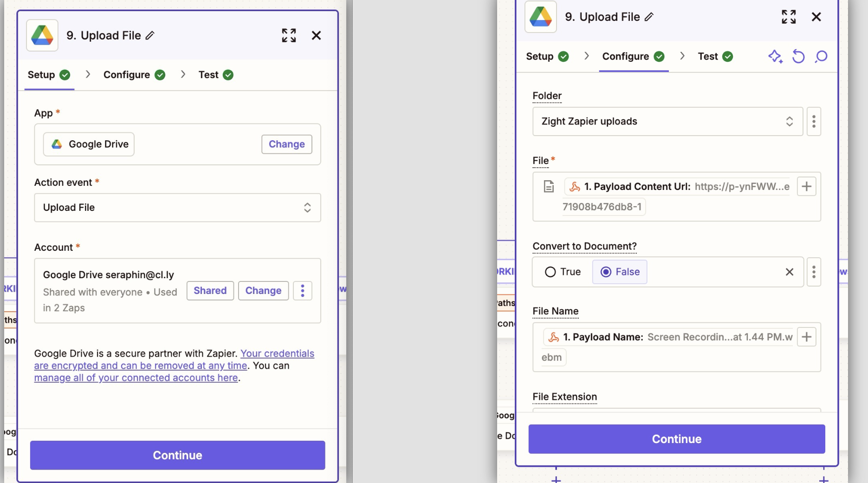Open the Action event Upload File dropdown
This screenshot has width=868, height=483.
[x=177, y=208]
